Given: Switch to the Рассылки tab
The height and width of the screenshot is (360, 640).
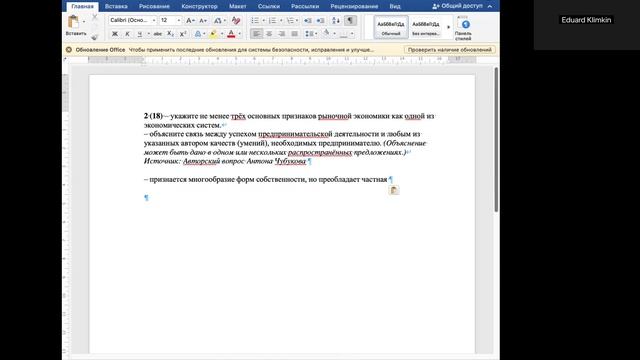Looking at the screenshot, I should pyautogui.click(x=305, y=7).
